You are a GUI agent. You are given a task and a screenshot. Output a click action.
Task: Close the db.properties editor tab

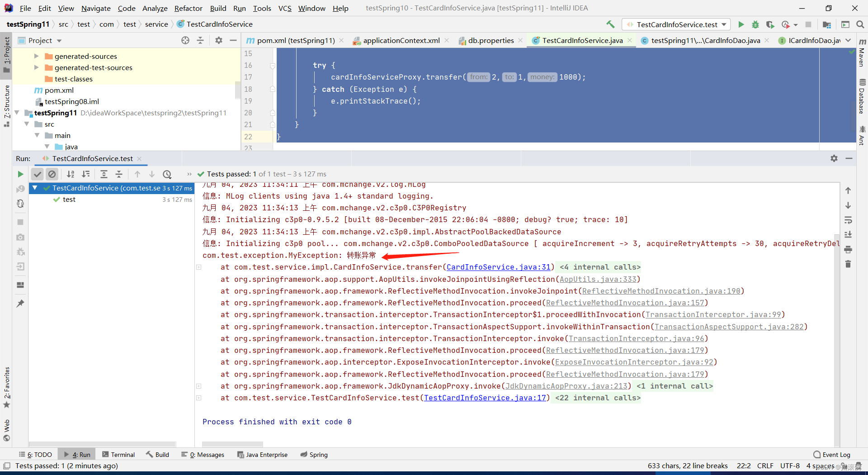pyautogui.click(x=520, y=40)
